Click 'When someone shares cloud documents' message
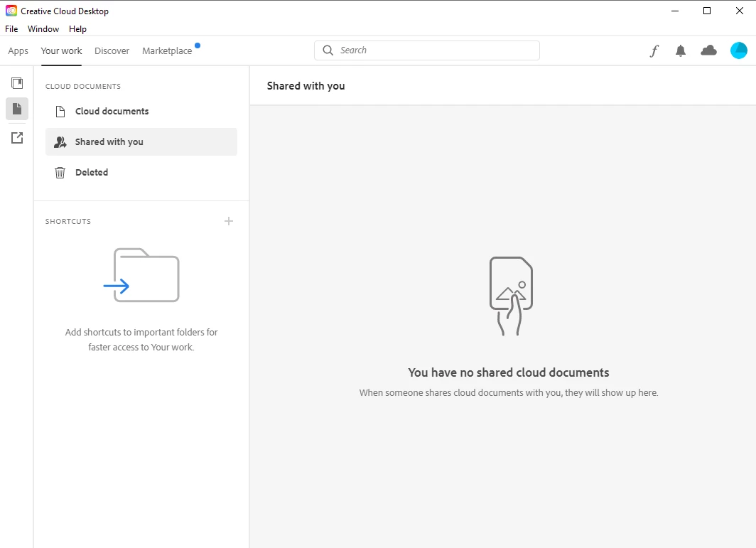Viewport: 756px width, 548px height. (509, 392)
